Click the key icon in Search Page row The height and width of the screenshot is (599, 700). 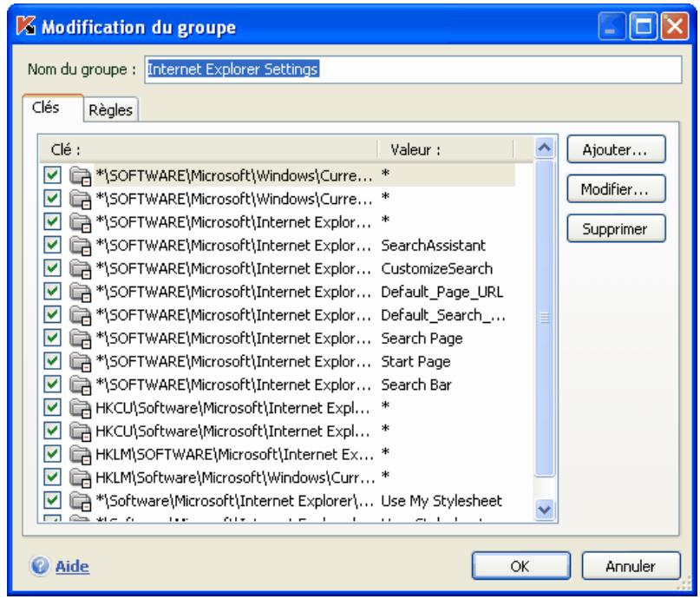81,339
